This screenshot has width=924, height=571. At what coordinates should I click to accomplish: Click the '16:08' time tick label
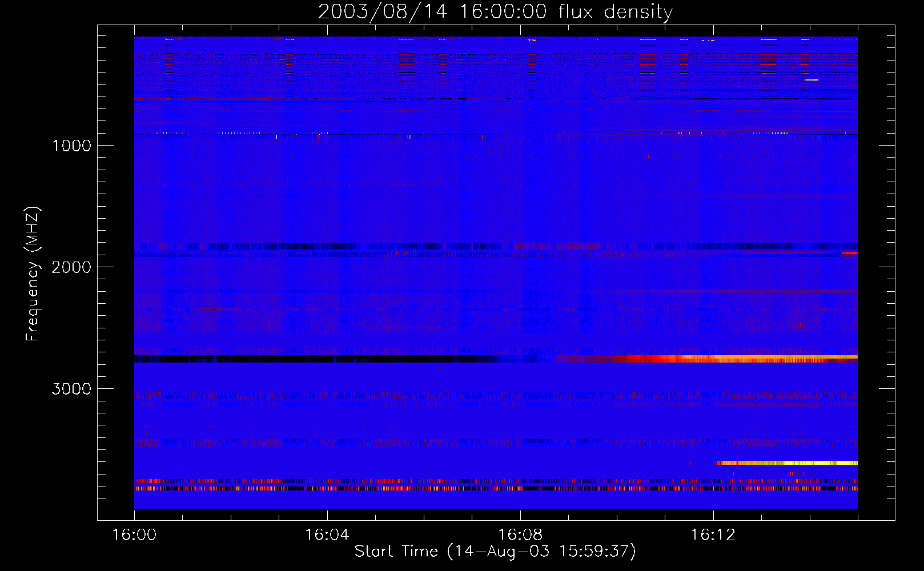coord(520,535)
